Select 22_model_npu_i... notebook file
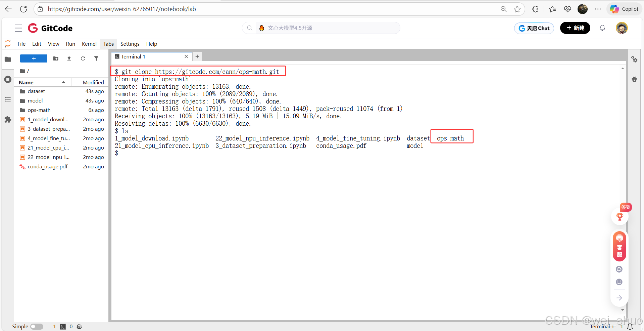Viewport: 644px width, 331px height. [62, 157]
